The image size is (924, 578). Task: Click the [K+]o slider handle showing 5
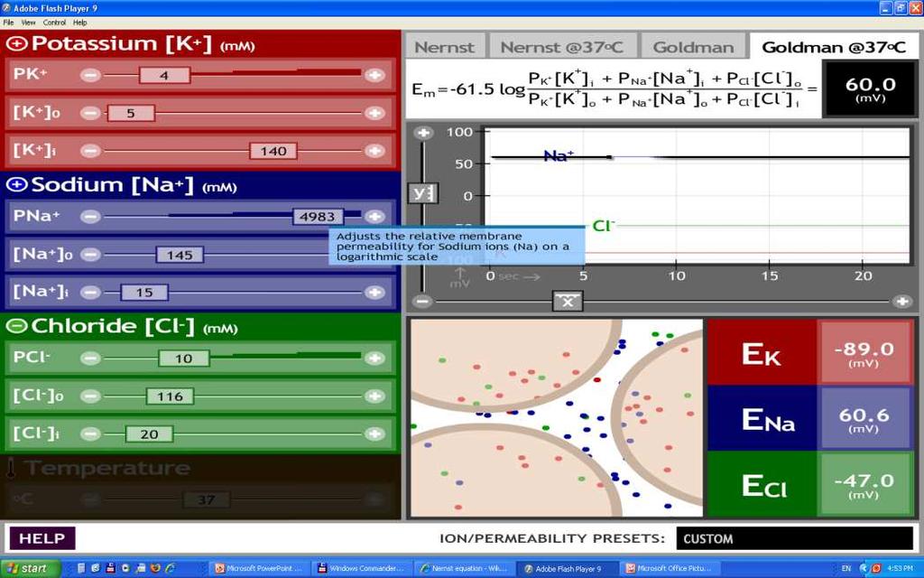131,113
